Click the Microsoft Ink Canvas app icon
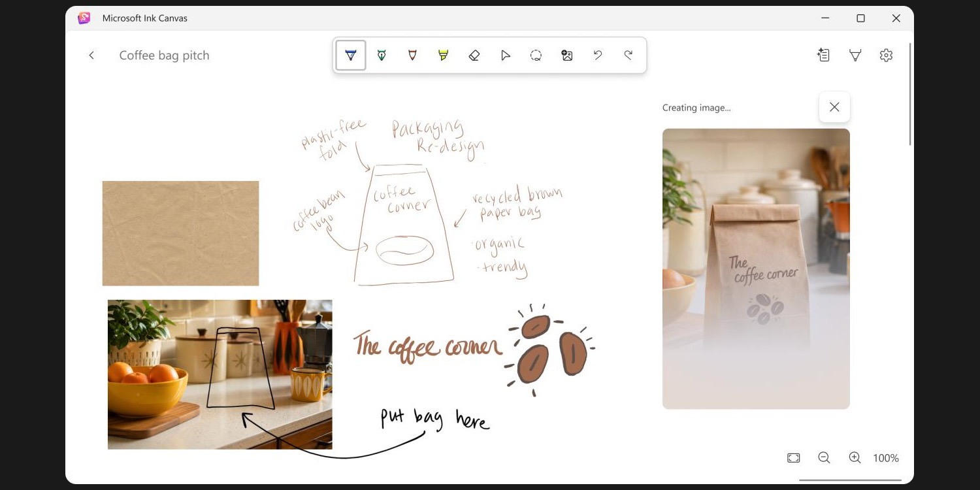 [84, 18]
